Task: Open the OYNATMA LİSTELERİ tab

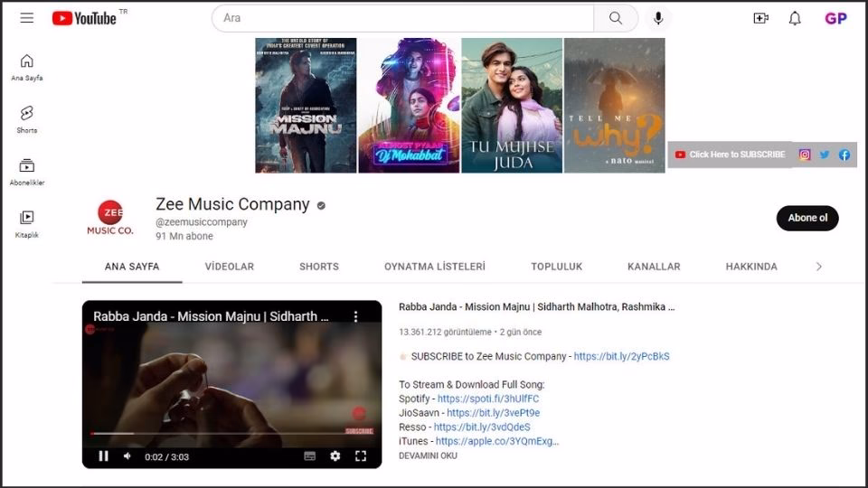Action: point(435,267)
